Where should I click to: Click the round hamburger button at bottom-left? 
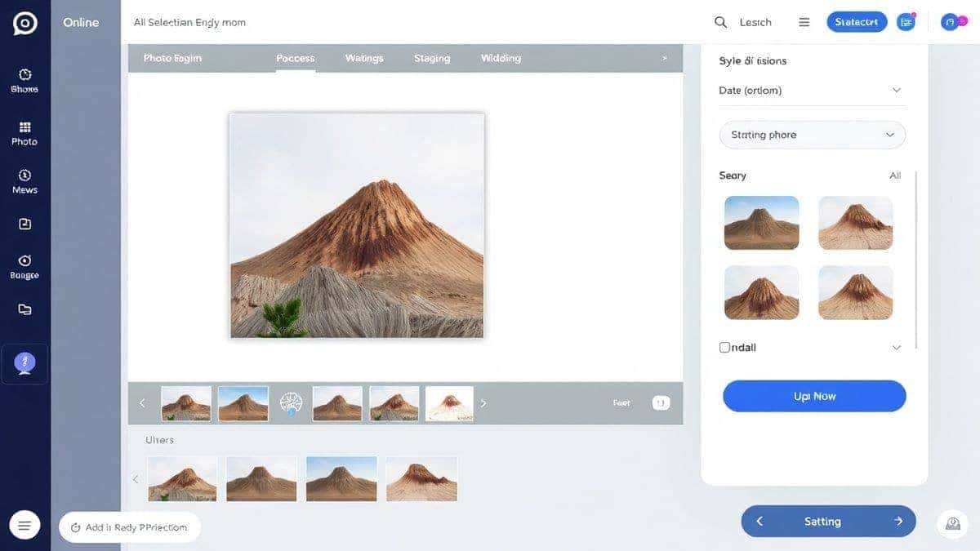pyautogui.click(x=24, y=526)
